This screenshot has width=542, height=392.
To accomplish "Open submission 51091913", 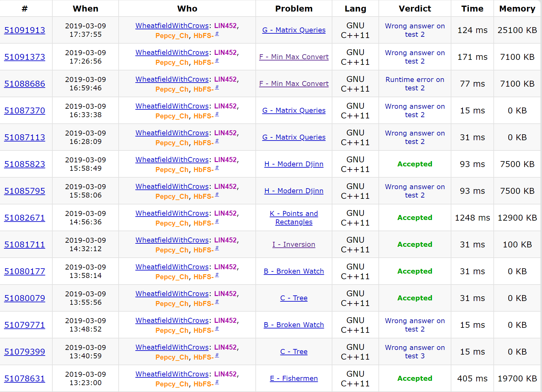I will 25,30.
